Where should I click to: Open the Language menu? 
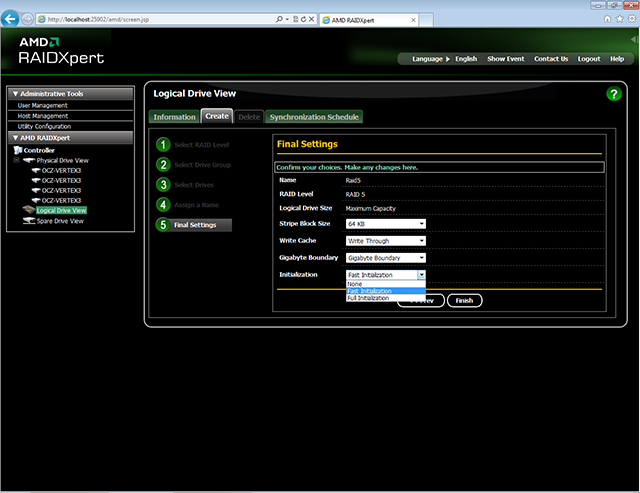431,59
